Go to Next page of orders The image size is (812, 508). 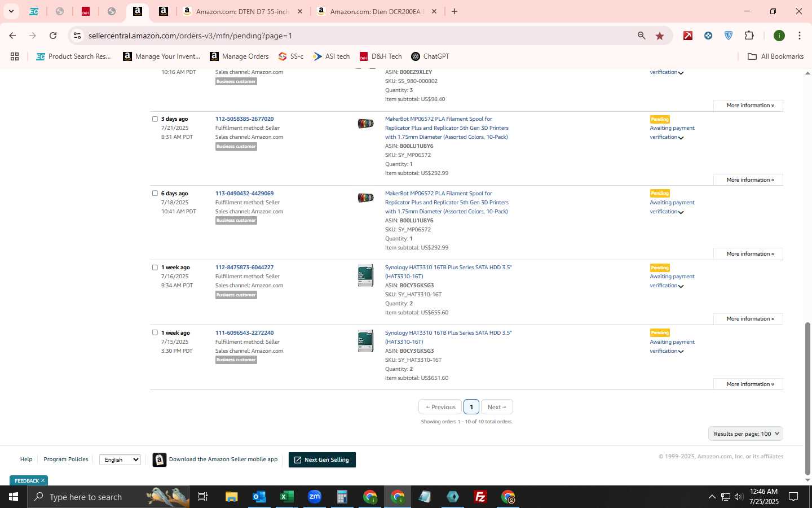pos(497,407)
